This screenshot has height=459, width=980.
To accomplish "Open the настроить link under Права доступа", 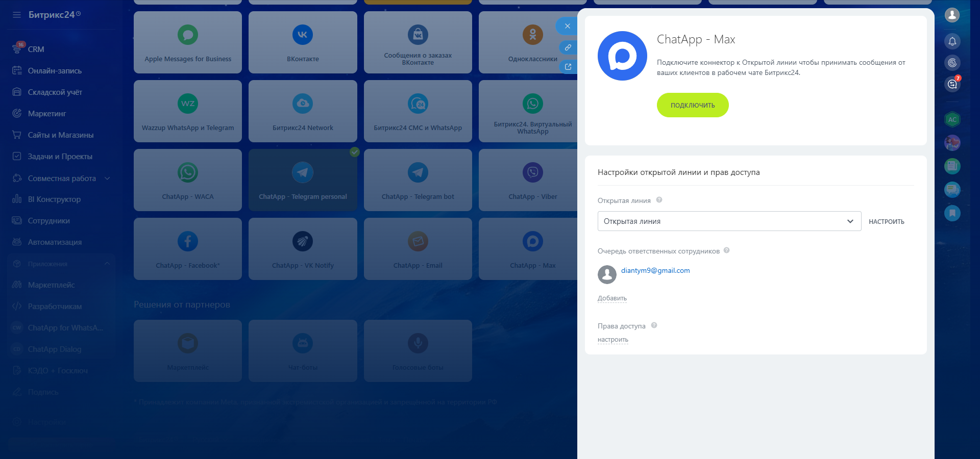I will (612, 340).
